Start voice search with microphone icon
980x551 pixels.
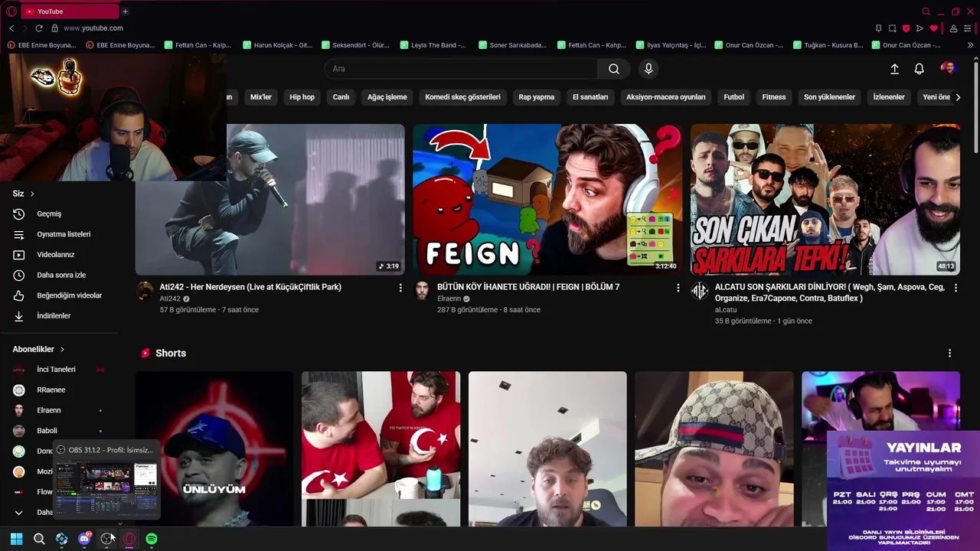[x=648, y=69]
